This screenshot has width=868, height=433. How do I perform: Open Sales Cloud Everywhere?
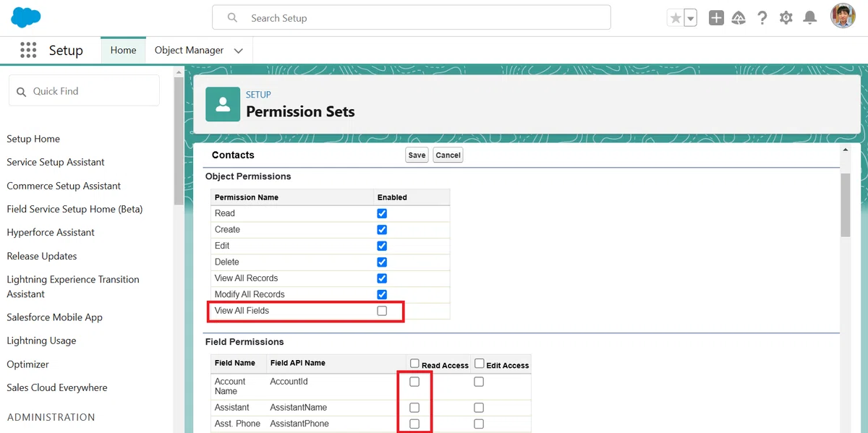pyautogui.click(x=57, y=387)
